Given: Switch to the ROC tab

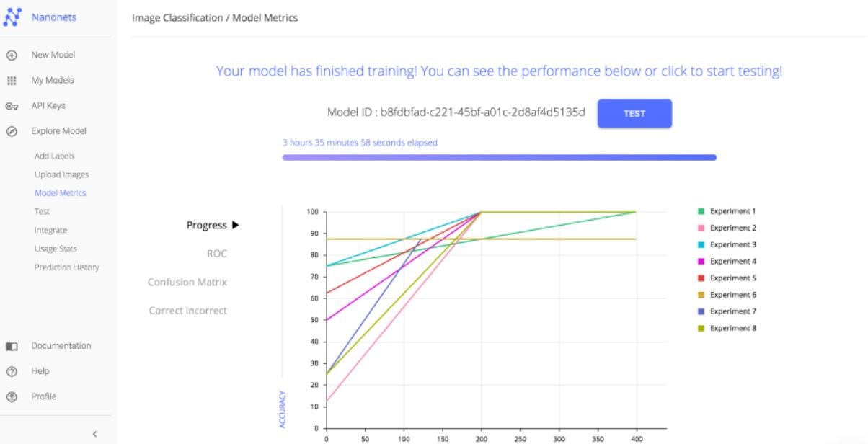Looking at the screenshot, I should [216, 254].
